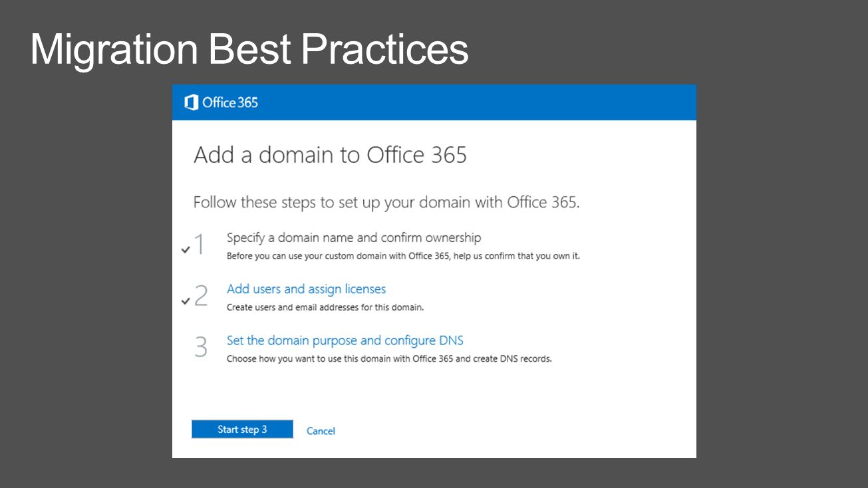Viewport: 868px width, 488px height.
Task: Click 'Follow these steps to set up your domain' text
Action: 386,202
